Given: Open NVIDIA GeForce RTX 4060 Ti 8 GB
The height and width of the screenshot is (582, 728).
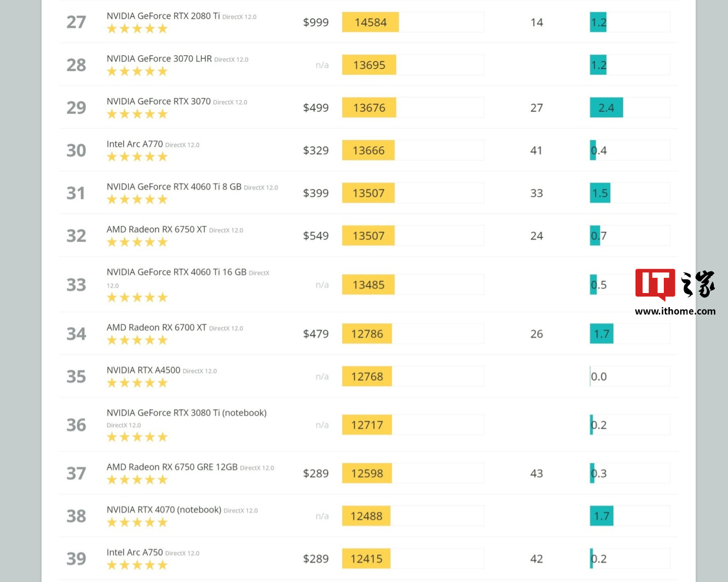Looking at the screenshot, I should (x=174, y=187).
